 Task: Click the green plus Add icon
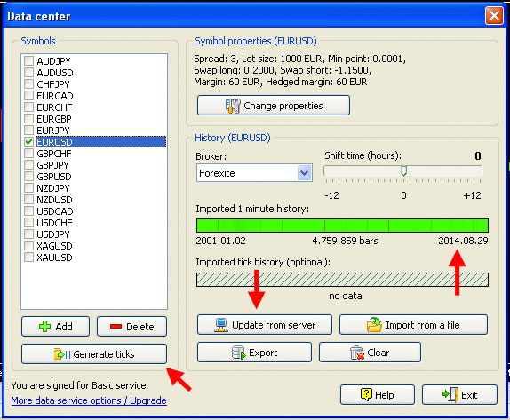coord(45,326)
